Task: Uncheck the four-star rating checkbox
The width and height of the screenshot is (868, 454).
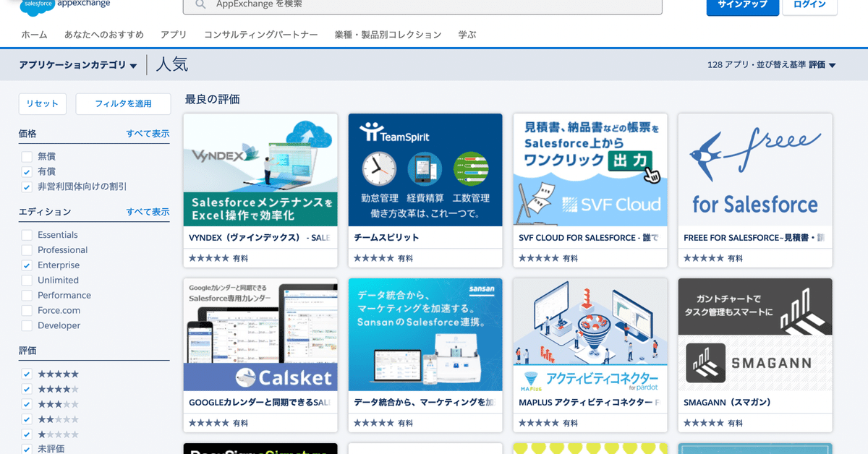Action: coord(27,389)
